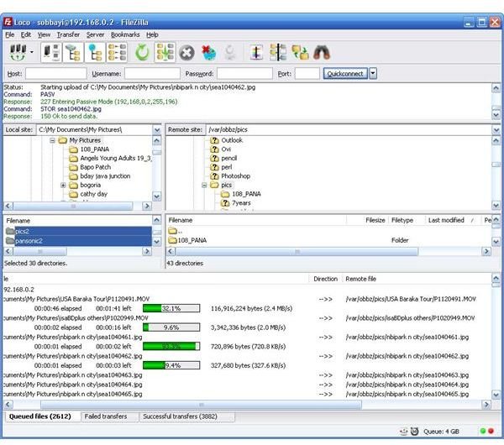Open 108_PANA folder in remote file list
This screenshot has height=445, width=504.
(187, 240)
